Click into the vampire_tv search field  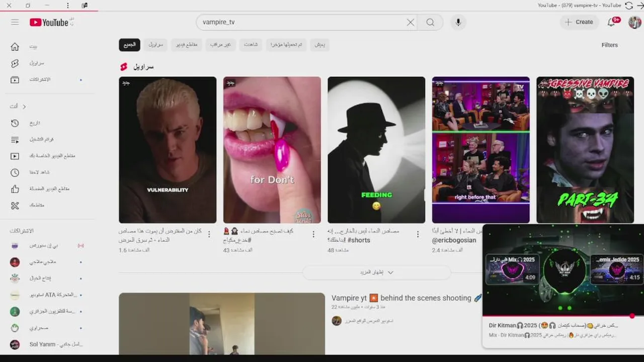click(x=302, y=22)
